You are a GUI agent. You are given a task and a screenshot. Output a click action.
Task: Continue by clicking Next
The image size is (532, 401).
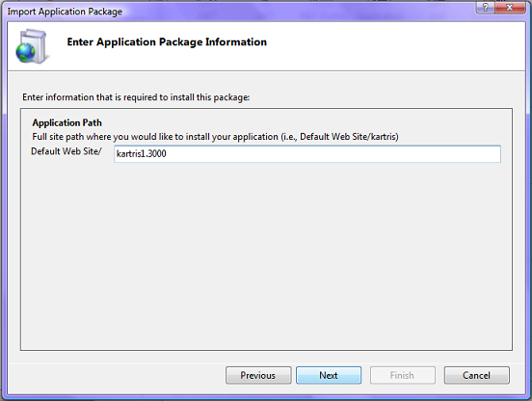[x=329, y=375]
